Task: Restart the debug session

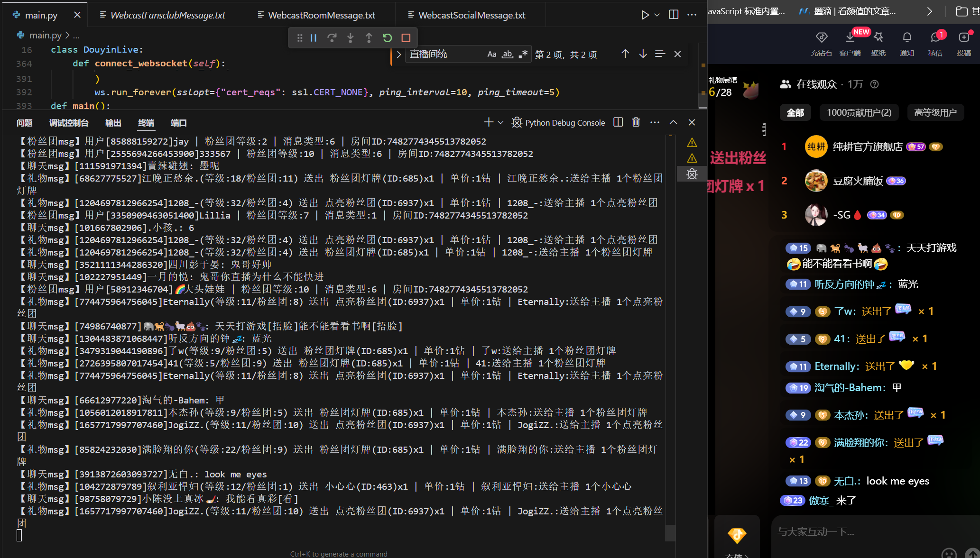Action: (x=388, y=38)
